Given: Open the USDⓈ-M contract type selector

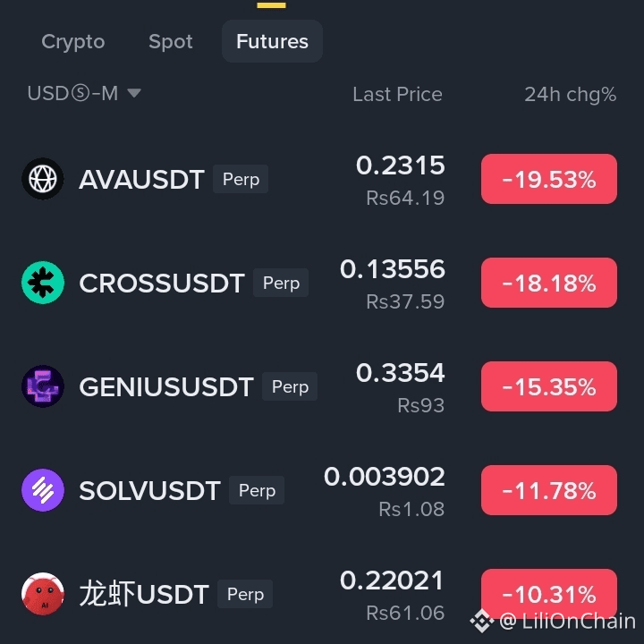Looking at the screenshot, I should 84,94.
